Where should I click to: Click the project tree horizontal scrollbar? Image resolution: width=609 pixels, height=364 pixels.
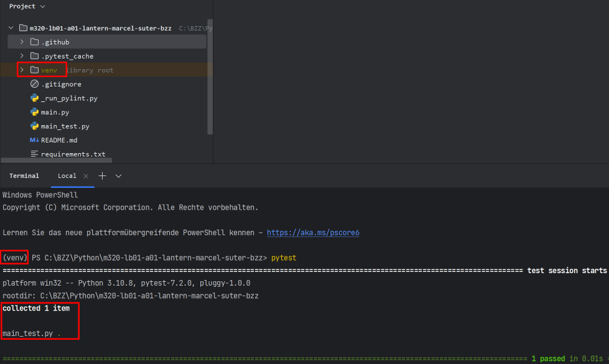coord(57,160)
